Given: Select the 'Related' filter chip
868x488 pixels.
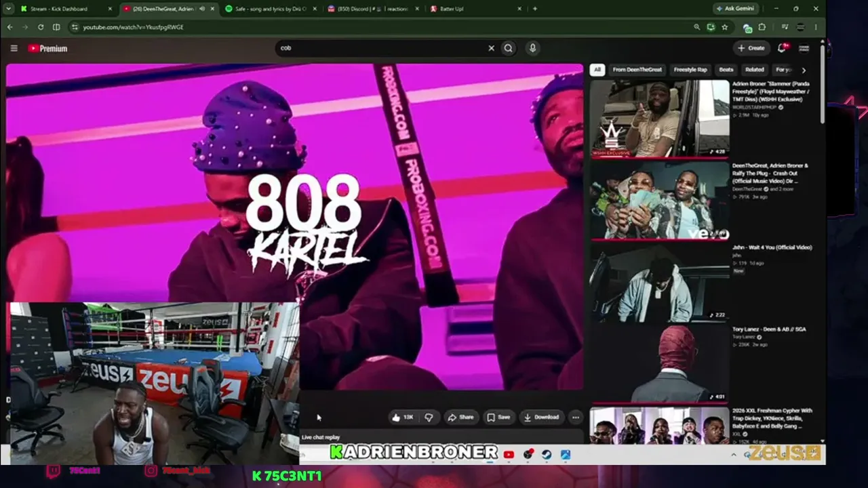Looking at the screenshot, I should coord(755,70).
